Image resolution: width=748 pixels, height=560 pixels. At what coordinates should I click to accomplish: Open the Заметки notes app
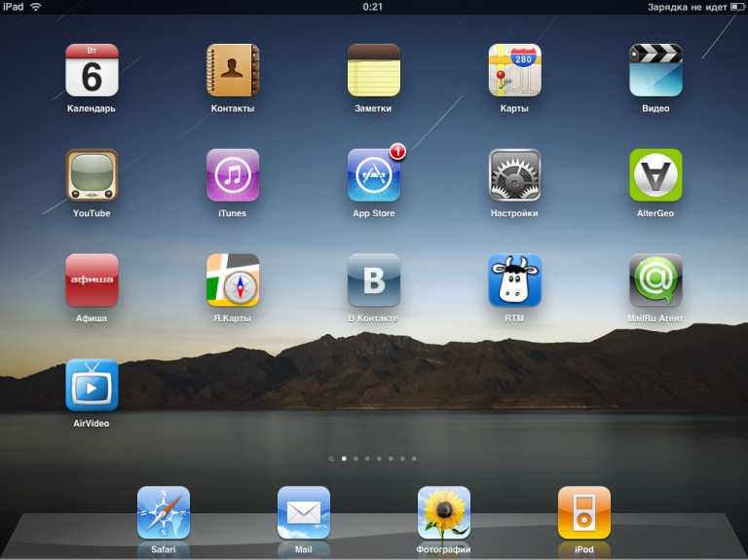pos(374,70)
